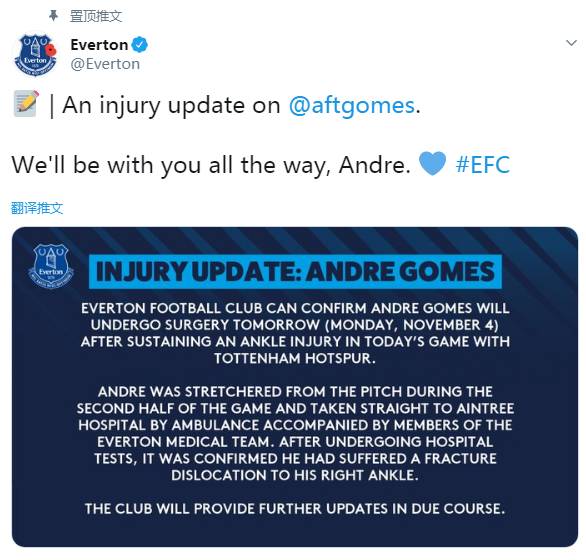The width and height of the screenshot is (586, 560).
Task: Click the 'Injury Update: Andre Gomes' banner
Action: (295, 272)
